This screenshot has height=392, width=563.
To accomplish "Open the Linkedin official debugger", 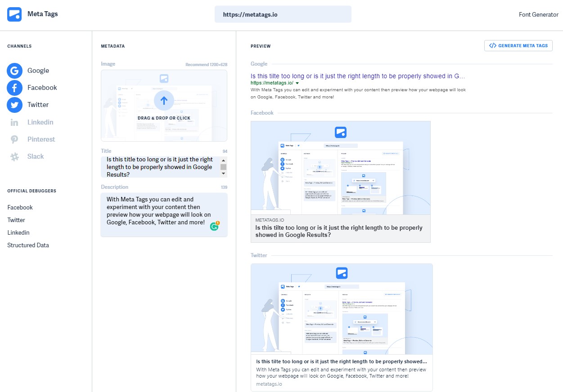I will tap(18, 232).
